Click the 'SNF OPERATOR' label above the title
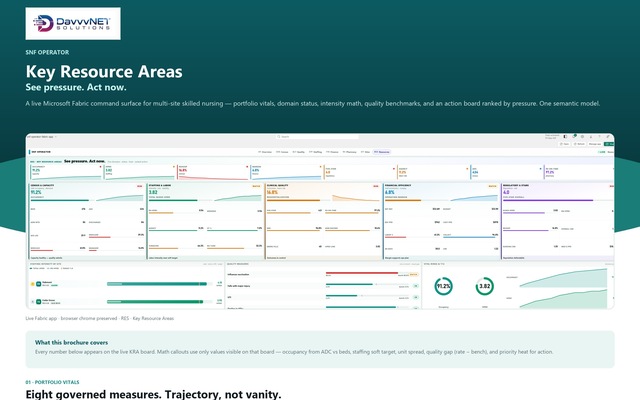Viewport: 640px width, 400px height. pyautogui.click(x=47, y=52)
